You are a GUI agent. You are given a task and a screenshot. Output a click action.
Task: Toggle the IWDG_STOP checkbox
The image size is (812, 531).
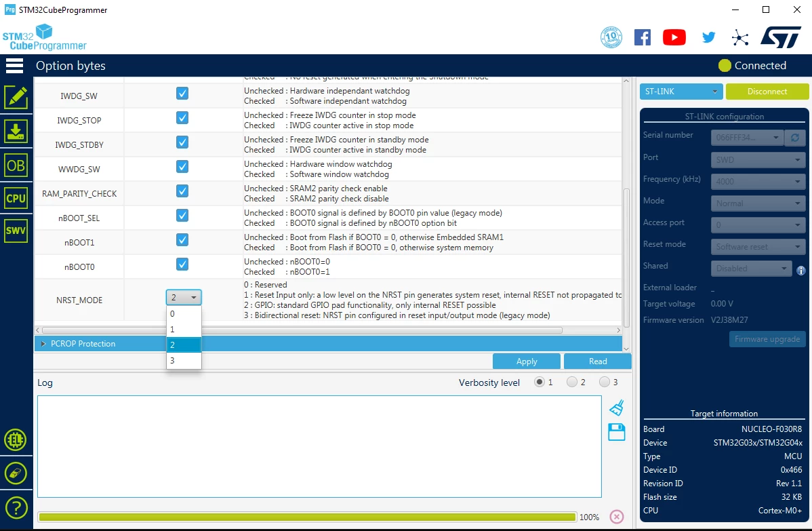click(182, 117)
